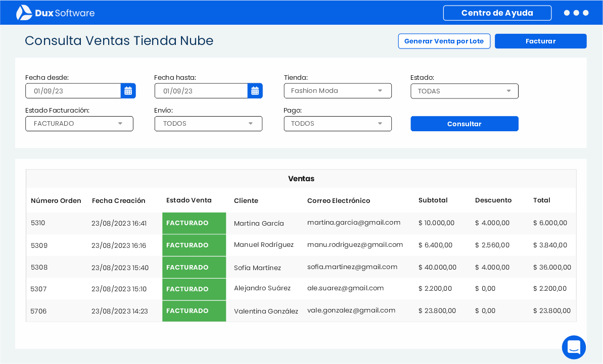
Task: Click FACTURADO status of order 5310
Action: (x=194, y=223)
